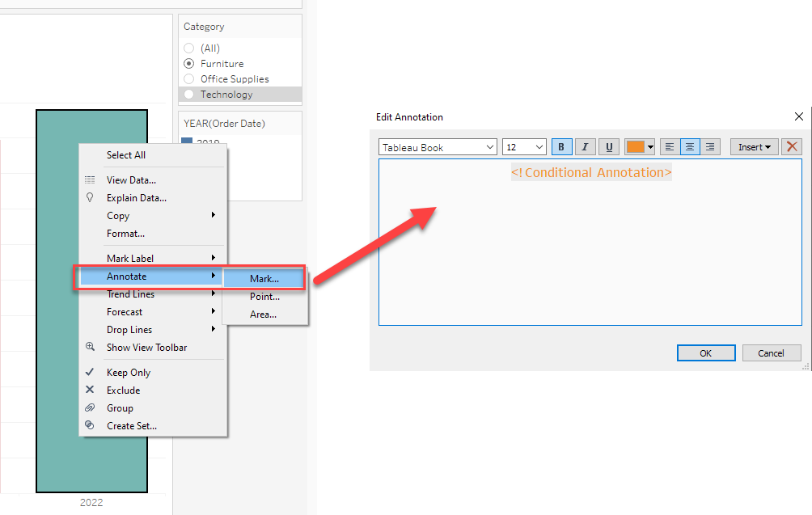Align annotation text right
The width and height of the screenshot is (812, 515).
(x=710, y=147)
